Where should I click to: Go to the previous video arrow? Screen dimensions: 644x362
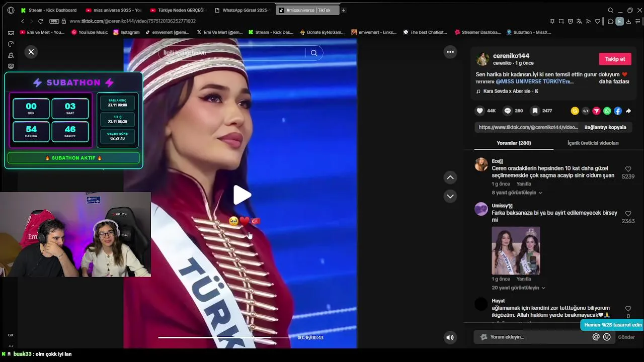point(450,177)
